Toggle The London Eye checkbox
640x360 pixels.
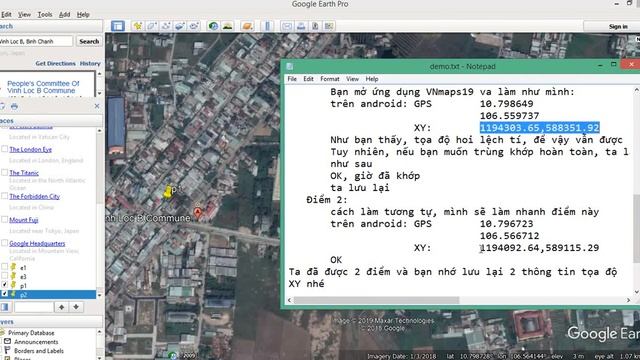(4, 149)
